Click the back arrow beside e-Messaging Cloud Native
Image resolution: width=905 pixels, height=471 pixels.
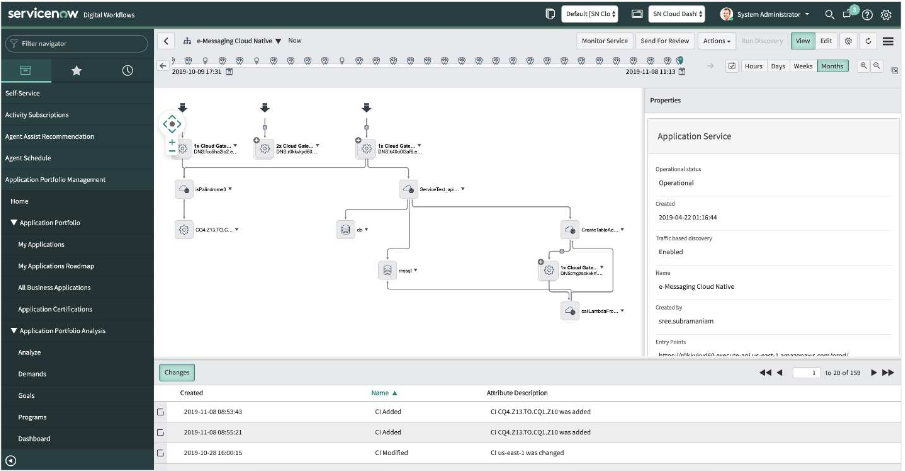coord(169,41)
